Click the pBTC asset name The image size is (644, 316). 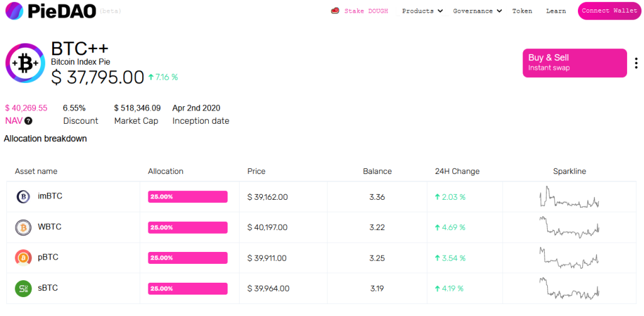click(48, 258)
